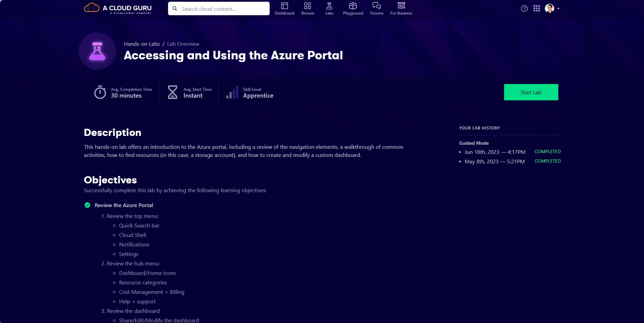Click the stopwatch completion time icon
This screenshot has height=323, width=644.
coord(100,92)
